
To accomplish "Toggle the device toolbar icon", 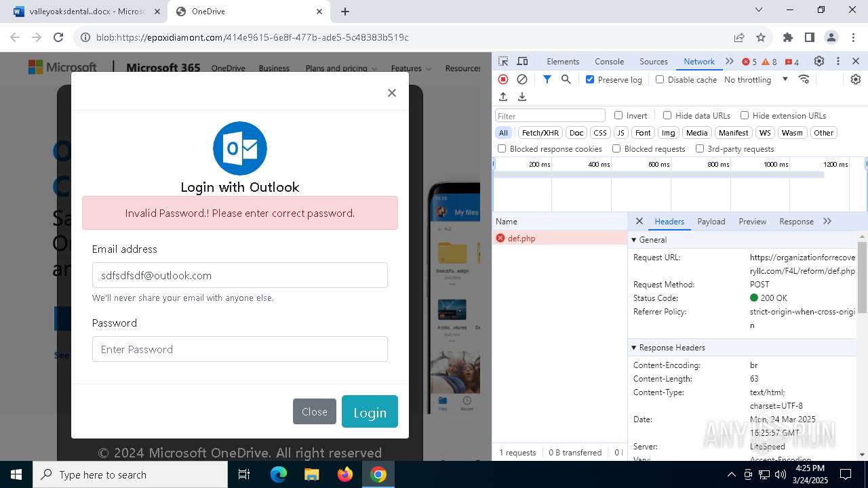I will (x=522, y=61).
